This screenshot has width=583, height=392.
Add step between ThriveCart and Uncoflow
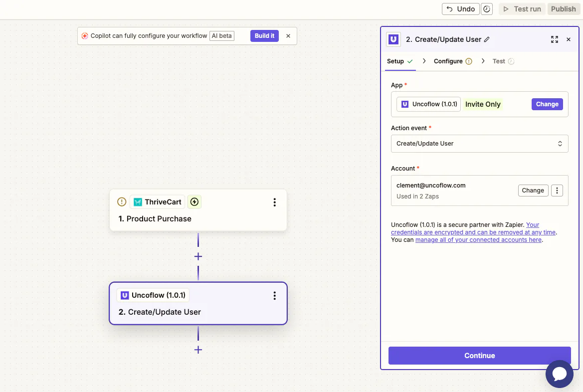(x=198, y=256)
